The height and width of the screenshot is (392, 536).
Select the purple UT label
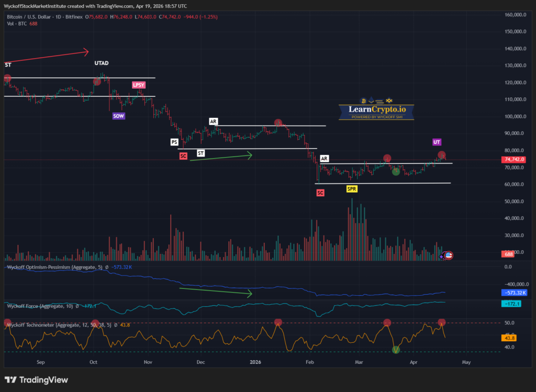tap(437, 142)
